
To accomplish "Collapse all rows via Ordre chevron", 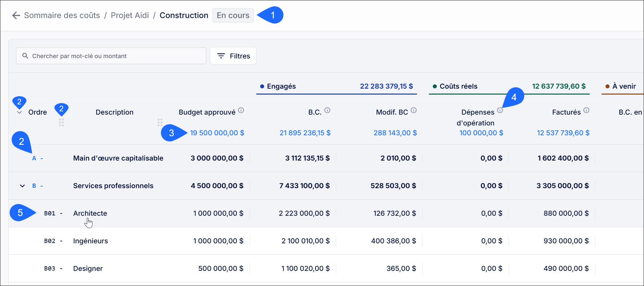I will 19,112.
